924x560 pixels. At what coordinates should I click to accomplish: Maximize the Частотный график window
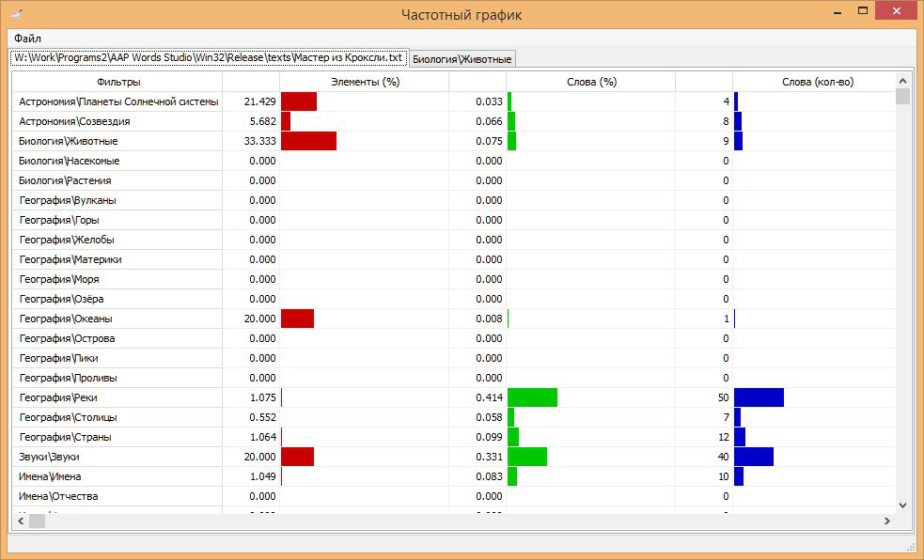pos(860,12)
